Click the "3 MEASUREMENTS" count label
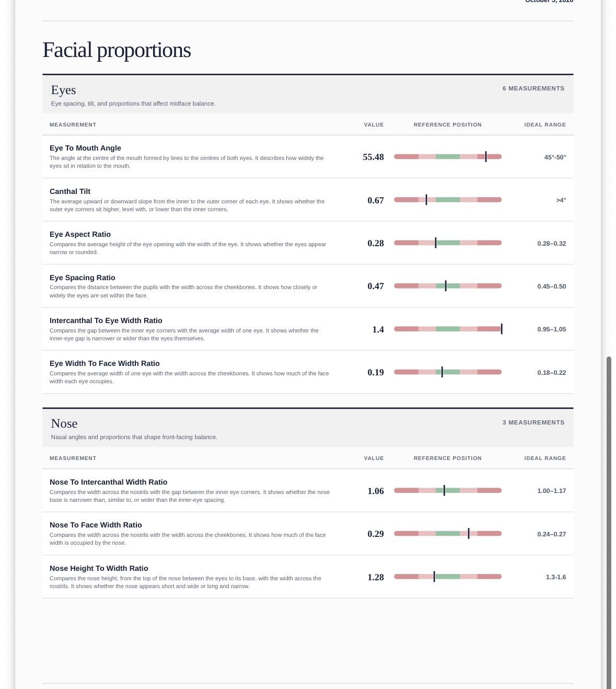 coord(533,422)
